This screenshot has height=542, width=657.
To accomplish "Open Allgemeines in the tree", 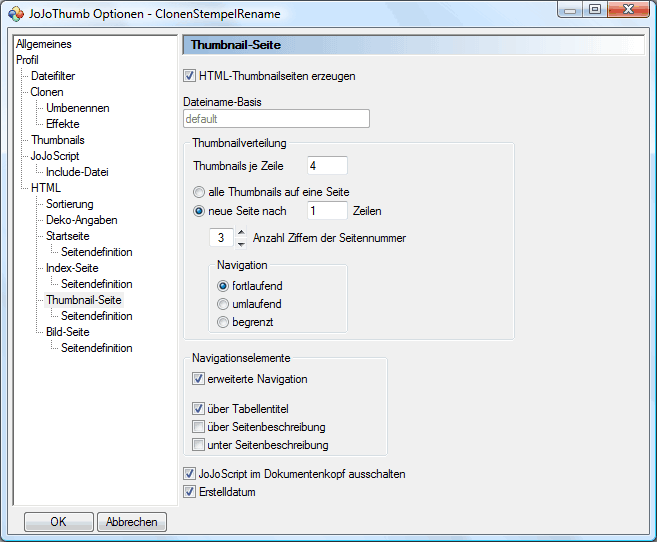I will pos(44,44).
